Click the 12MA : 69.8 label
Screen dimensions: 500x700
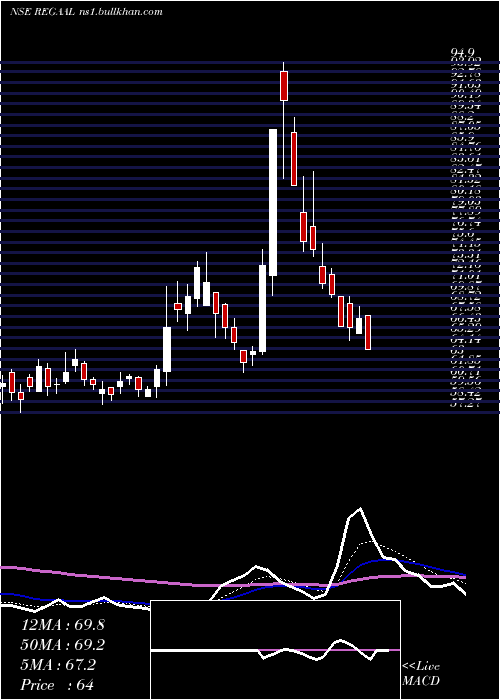click(x=63, y=625)
